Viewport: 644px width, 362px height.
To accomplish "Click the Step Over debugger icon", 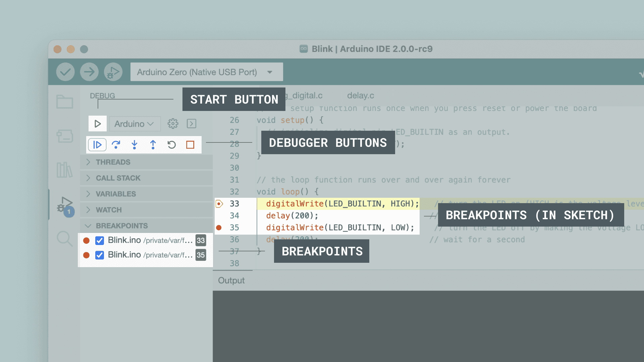I will (116, 145).
